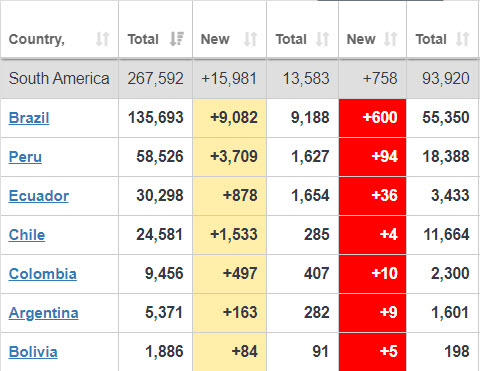Viewport: 480px width, 371px height.
Task: Click Peru's yellow +3,709 new cases cell
Action: 229,157
